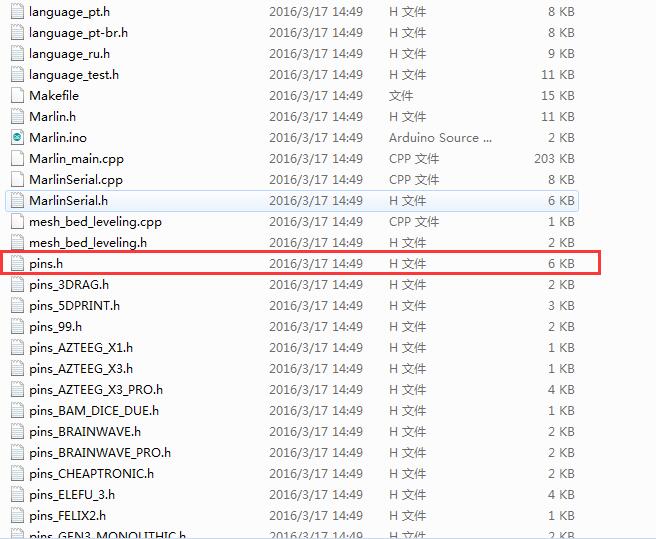The width and height of the screenshot is (656, 539).
Task: Select the Makefile entry name
Action: click(x=54, y=95)
